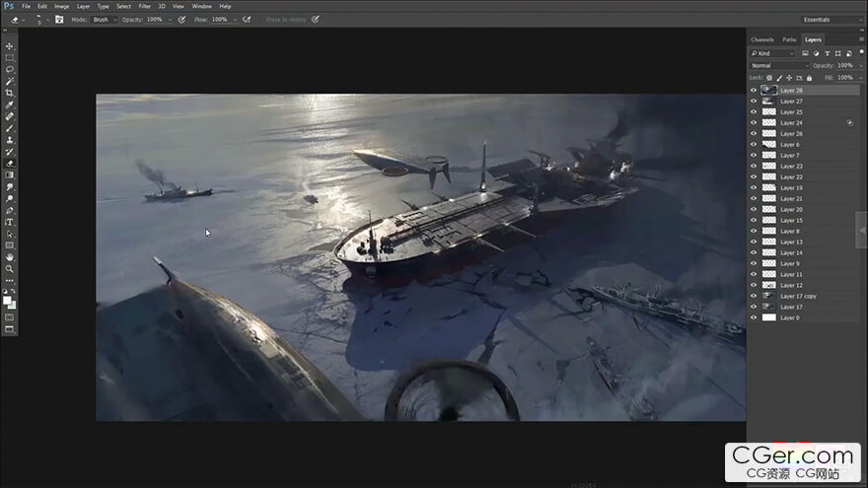This screenshot has width=868, height=488.
Task: Select Layer 17 thumbnail
Action: pos(769,307)
